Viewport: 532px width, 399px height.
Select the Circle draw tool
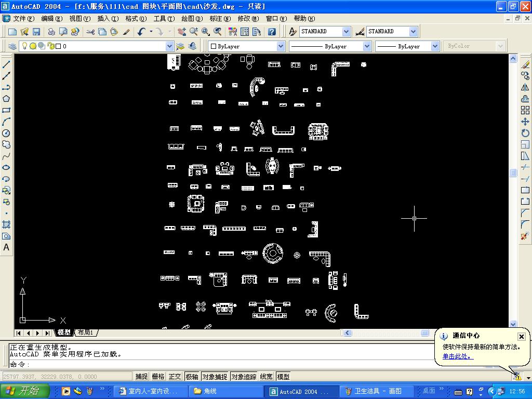[x=6, y=134]
